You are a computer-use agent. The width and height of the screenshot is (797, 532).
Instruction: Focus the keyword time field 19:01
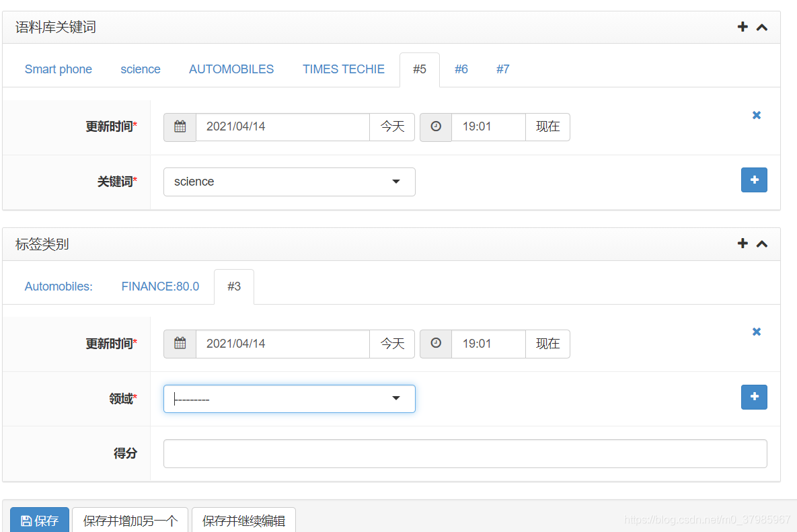pyautogui.click(x=488, y=127)
